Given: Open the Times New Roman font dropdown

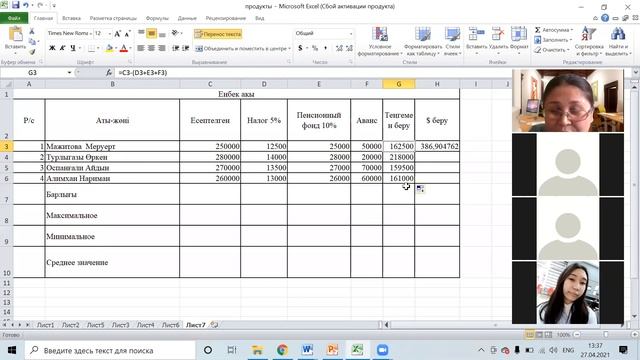Looking at the screenshot, I should click(x=91, y=33).
